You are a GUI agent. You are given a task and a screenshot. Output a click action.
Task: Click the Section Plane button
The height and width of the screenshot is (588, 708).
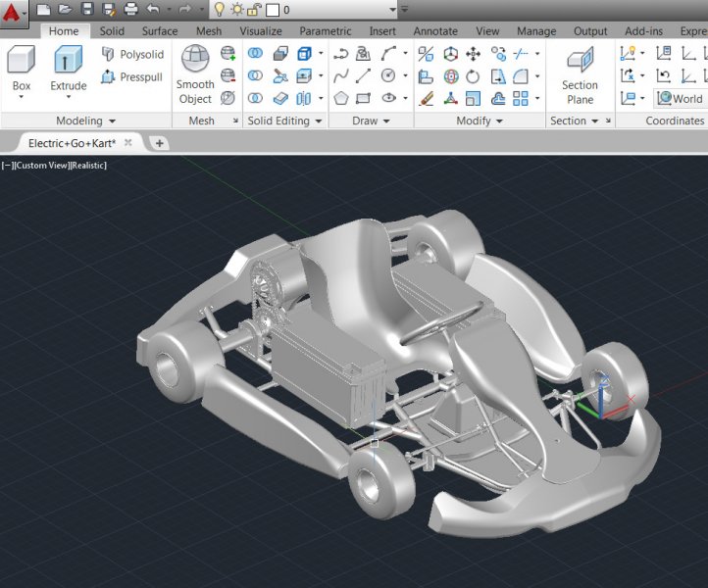pyautogui.click(x=581, y=75)
